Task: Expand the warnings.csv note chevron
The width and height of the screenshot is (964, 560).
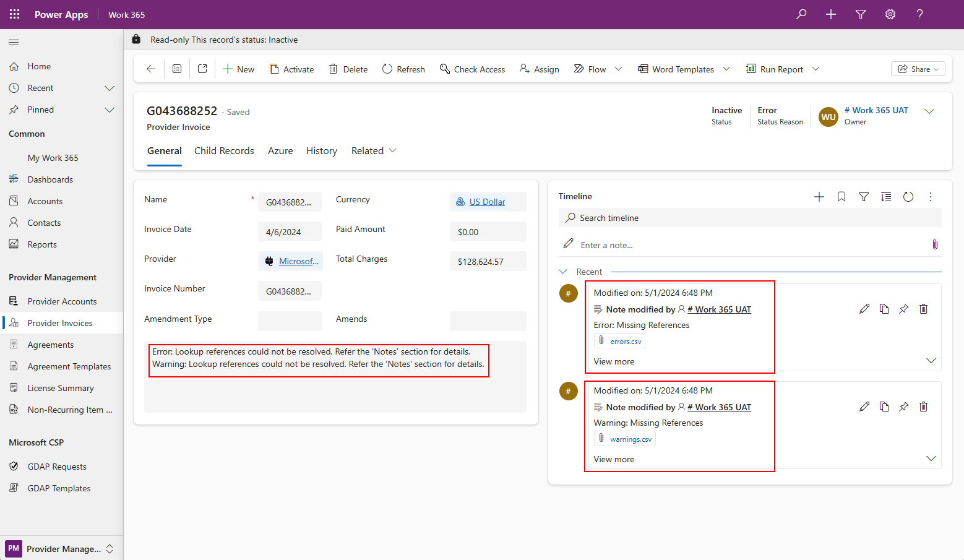Action: [x=931, y=459]
